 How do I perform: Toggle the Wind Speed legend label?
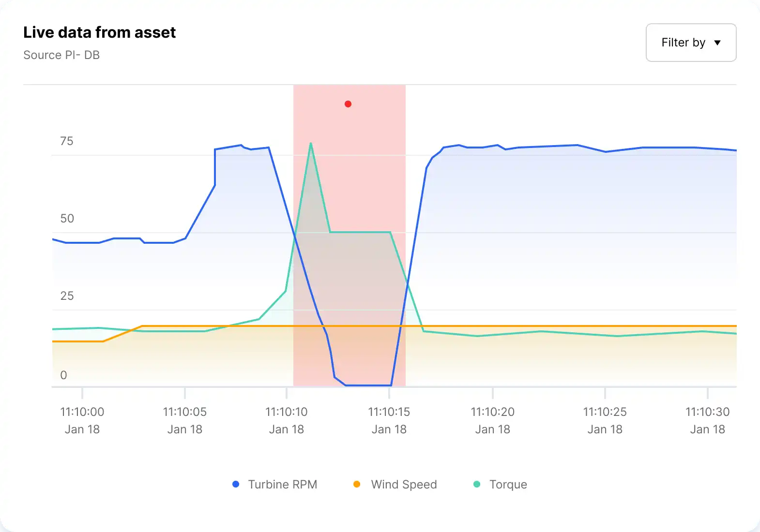pos(404,484)
